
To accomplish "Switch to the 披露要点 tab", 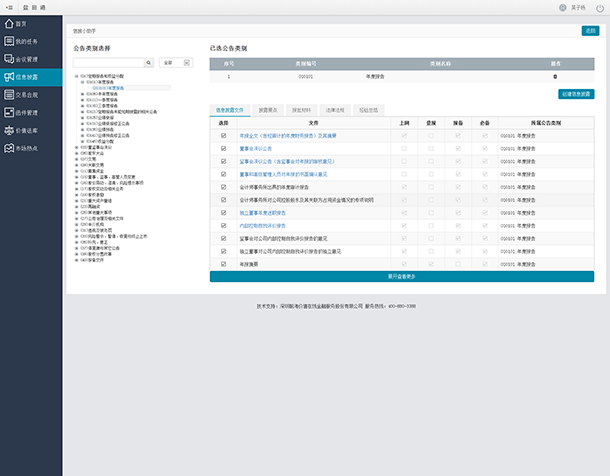I will point(268,110).
